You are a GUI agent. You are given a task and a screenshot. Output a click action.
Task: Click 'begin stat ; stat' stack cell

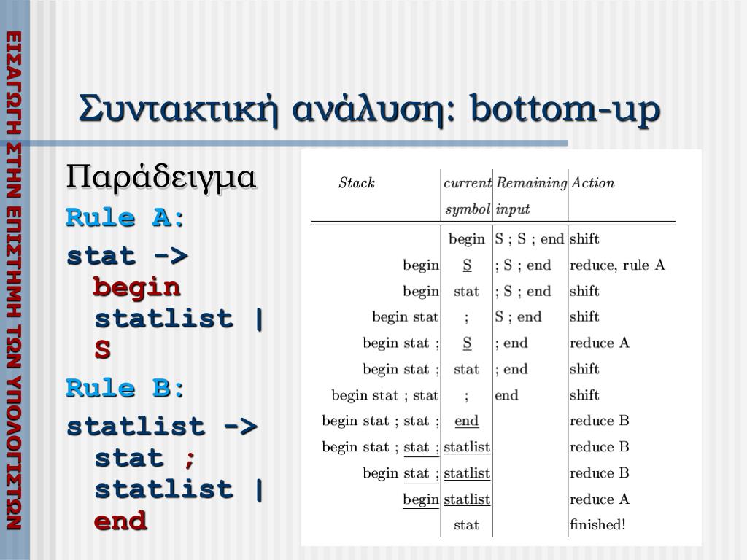[385, 395]
